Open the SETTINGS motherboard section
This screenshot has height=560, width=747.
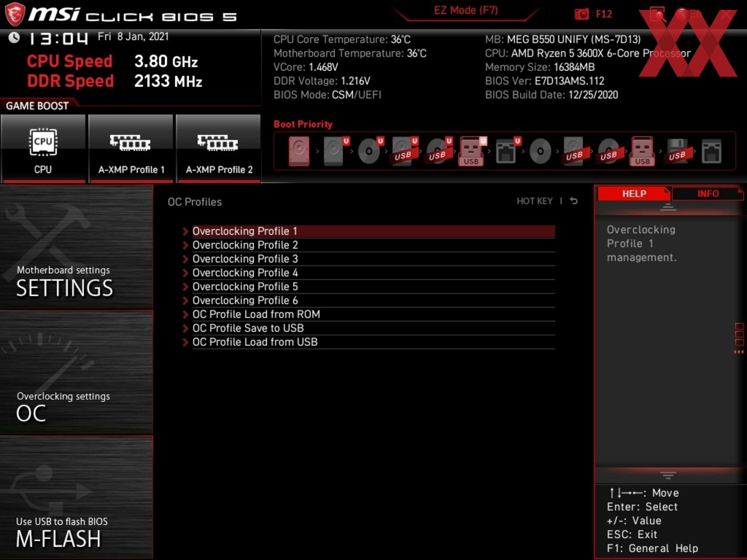[76, 247]
